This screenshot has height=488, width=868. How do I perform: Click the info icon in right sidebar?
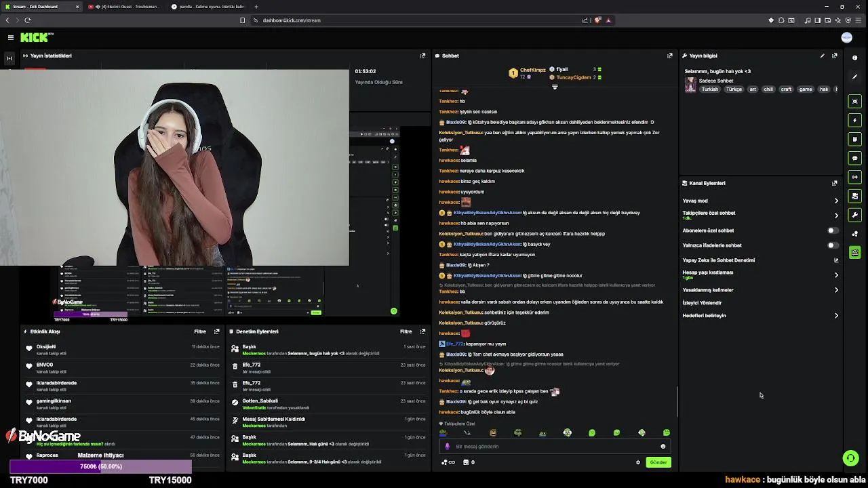point(854,58)
